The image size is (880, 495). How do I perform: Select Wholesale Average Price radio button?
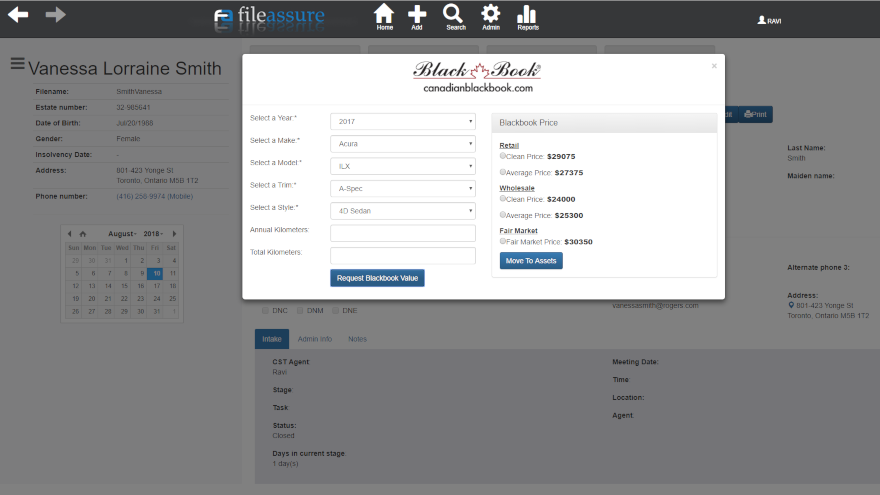(503, 215)
